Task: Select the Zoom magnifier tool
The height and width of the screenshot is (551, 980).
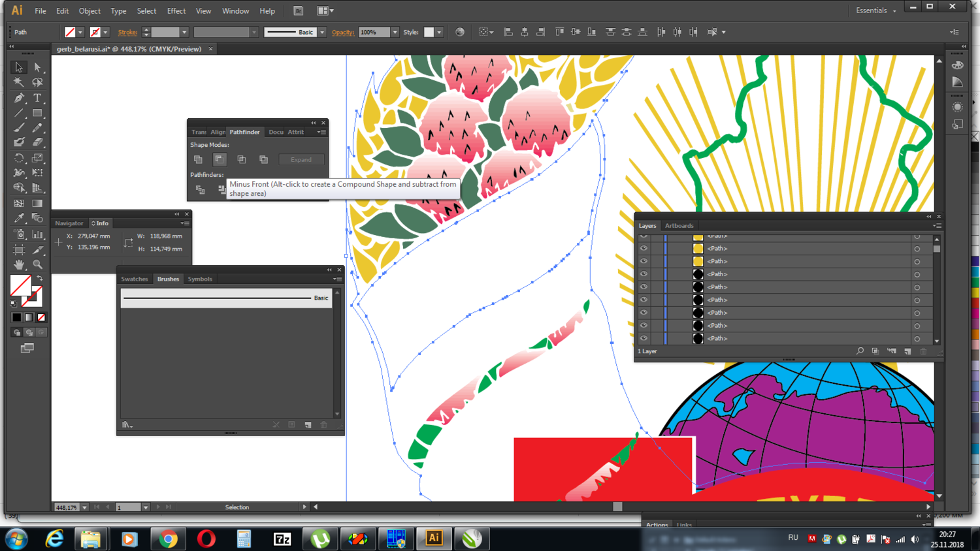Action: (37, 264)
